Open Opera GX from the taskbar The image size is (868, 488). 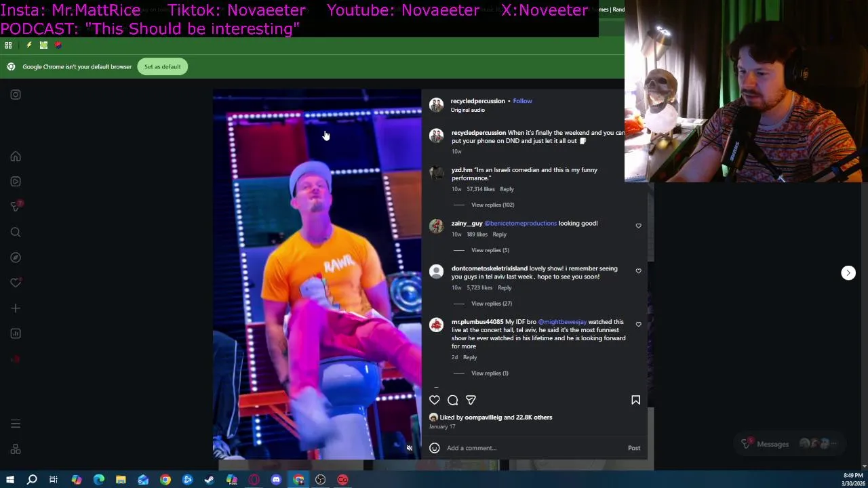point(254,480)
